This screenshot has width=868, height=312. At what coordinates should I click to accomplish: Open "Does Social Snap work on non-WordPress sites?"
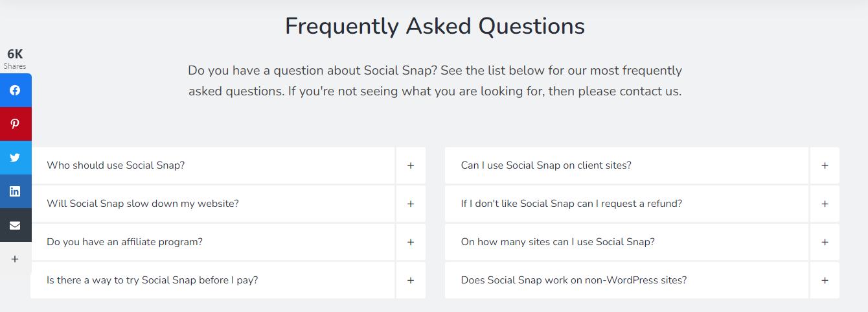[x=573, y=280]
